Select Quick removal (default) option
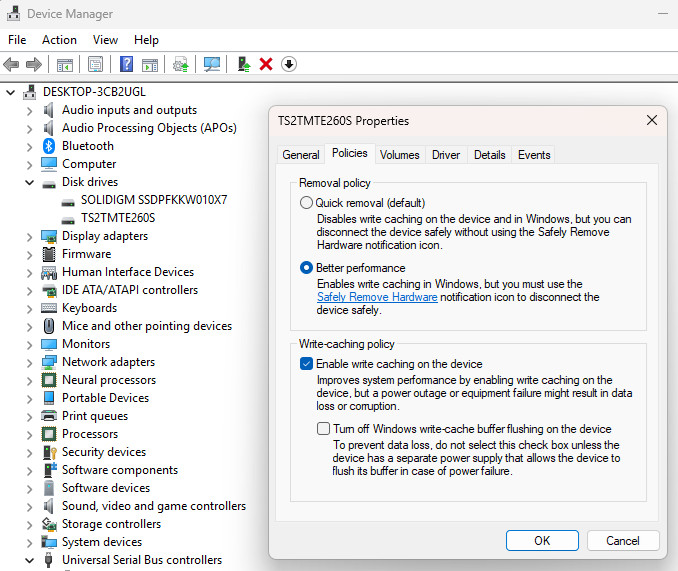Image resolution: width=678 pixels, height=571 pixels. 306,202
